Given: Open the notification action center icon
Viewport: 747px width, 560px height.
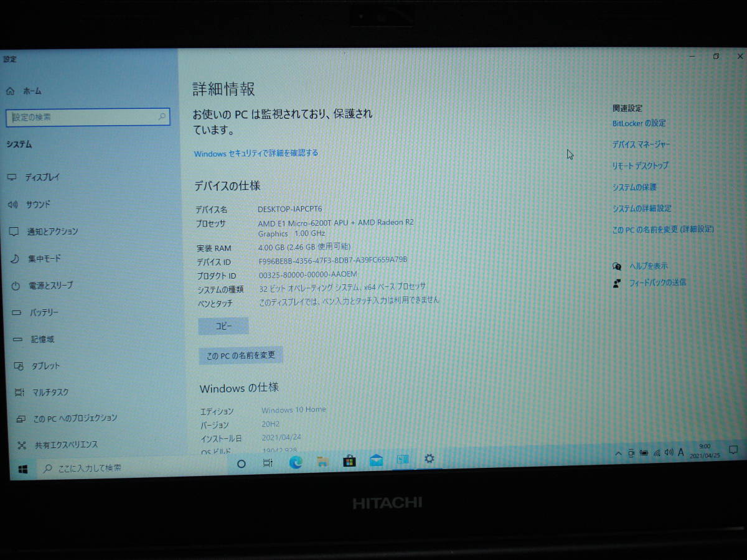Looking at the screenshot, I should 733,449.
